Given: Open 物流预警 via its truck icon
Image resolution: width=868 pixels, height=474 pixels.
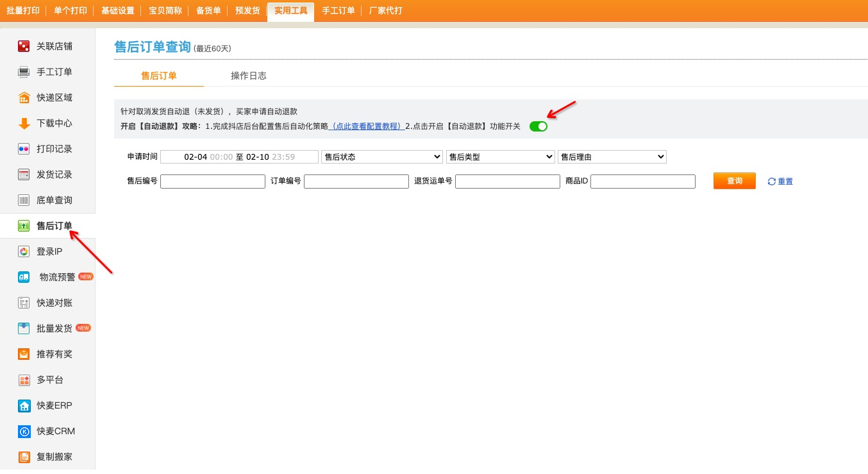Looking at the screenshot, I should coord(24,277).
